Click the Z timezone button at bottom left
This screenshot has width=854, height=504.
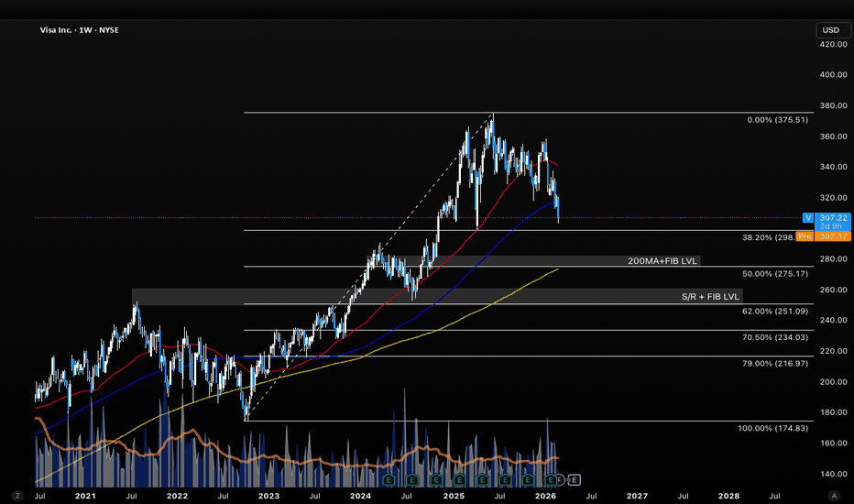click(16, 496)
